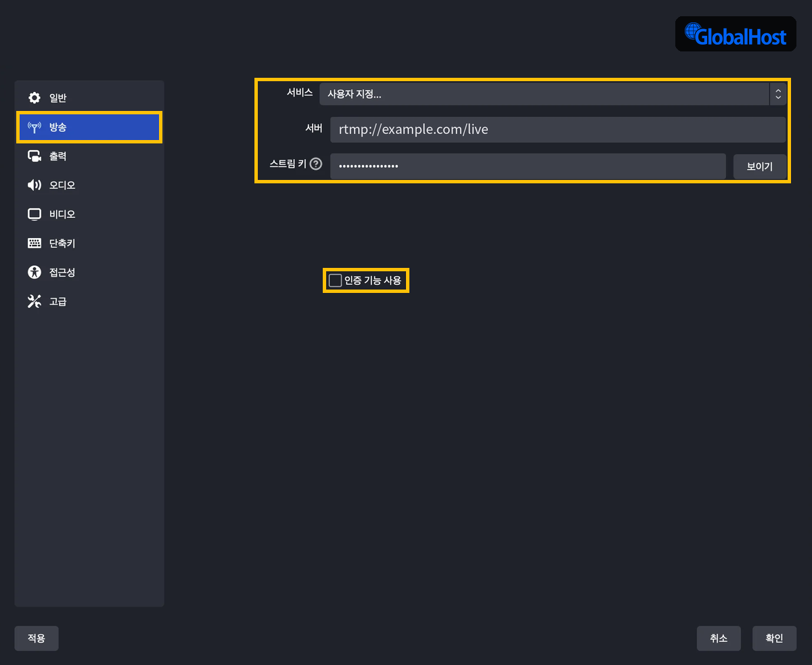Click the keyboard icon beside 단축키

tap(34, 244)
